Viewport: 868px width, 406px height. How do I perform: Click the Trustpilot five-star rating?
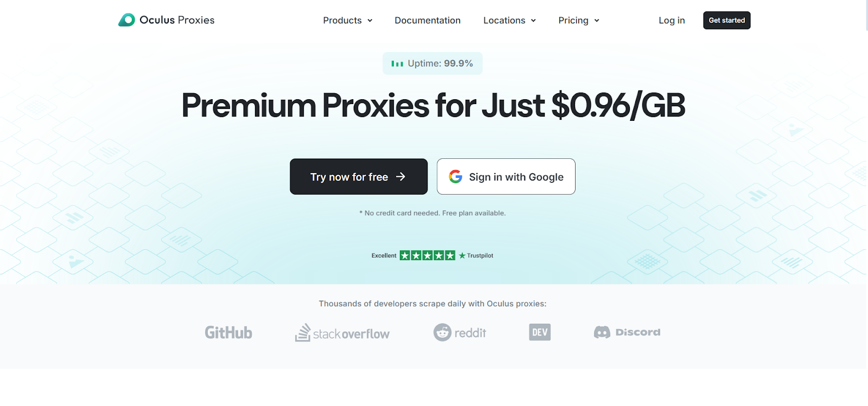click(427, 255)
